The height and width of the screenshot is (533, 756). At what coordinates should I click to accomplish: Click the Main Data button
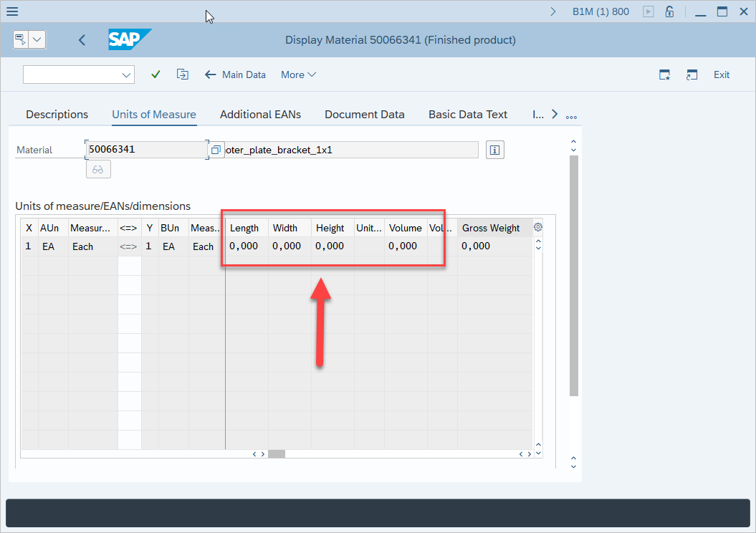tap(235, 75)
